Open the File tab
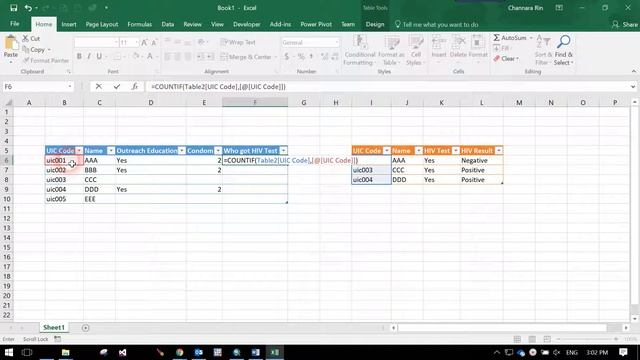Screen dimensions: 640x360 tap(15, 24)
